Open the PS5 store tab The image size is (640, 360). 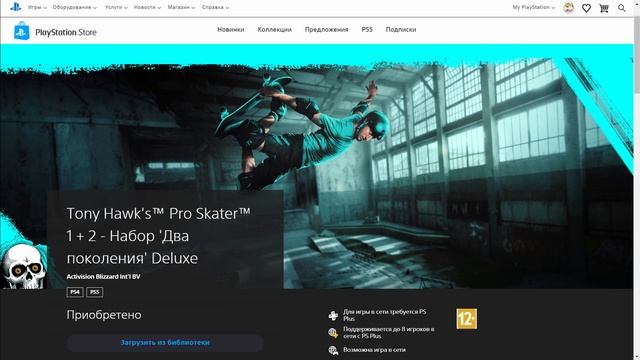367,29
